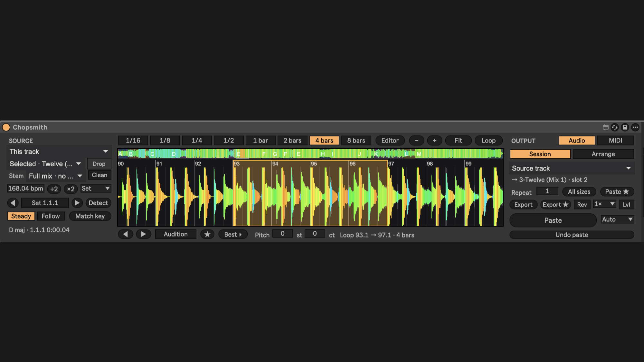This screenshot has width=644, height=362.
Task: Toggle Lvl level option
Action: click(626, 205)
